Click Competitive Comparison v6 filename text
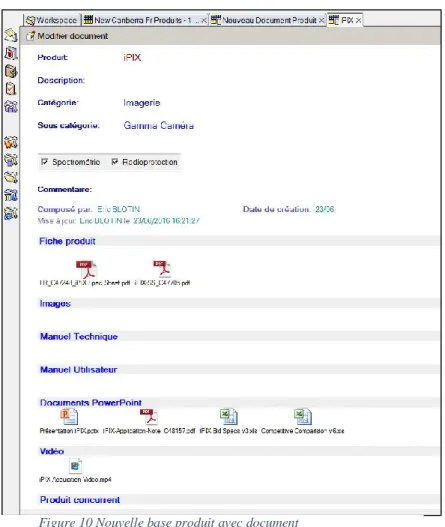 click(302, 431)
